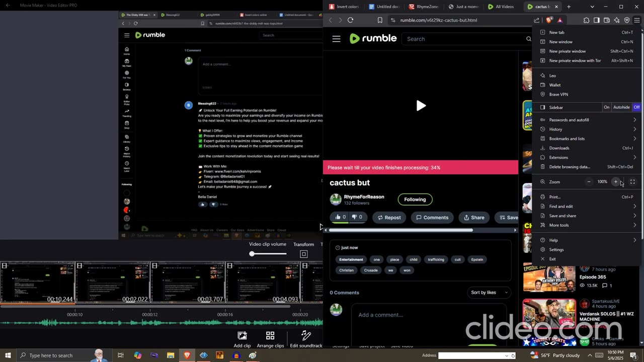Set sidebar to Autohide
The width and height of the screenshot is (644, 362).
click(621, 107)
